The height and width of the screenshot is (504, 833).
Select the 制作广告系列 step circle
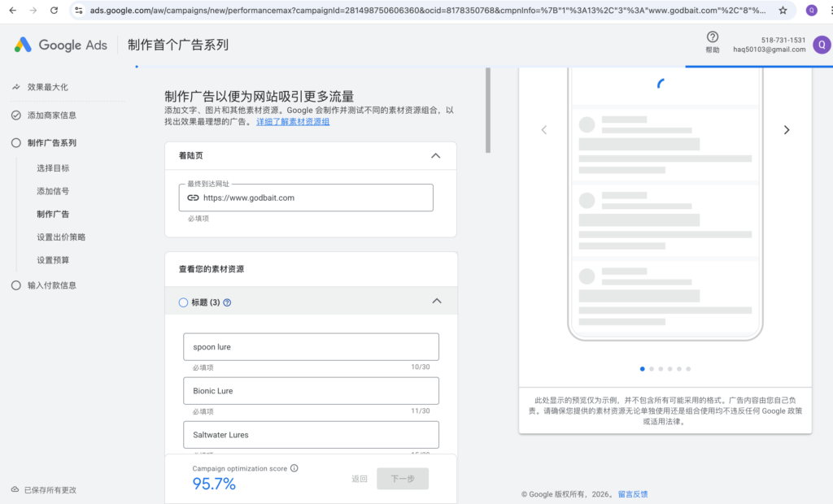(x=16, y=143)
